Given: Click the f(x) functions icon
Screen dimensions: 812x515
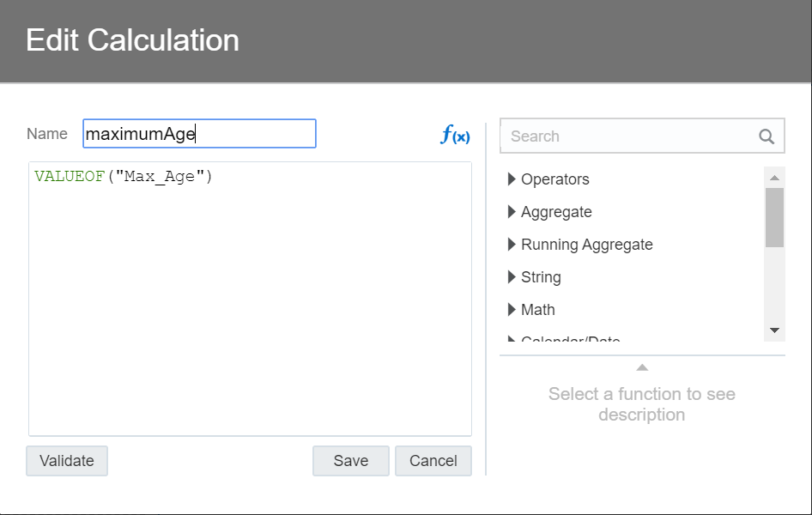Looking at the screenshot, I should click(x=455, y=135).
